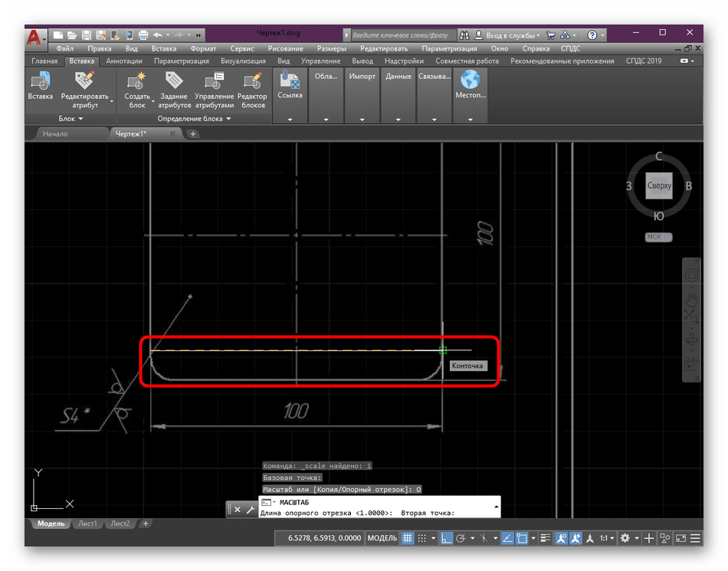Click the Pan hand icon in navigation bar
The image size is (728, 571).
[691, 300]
